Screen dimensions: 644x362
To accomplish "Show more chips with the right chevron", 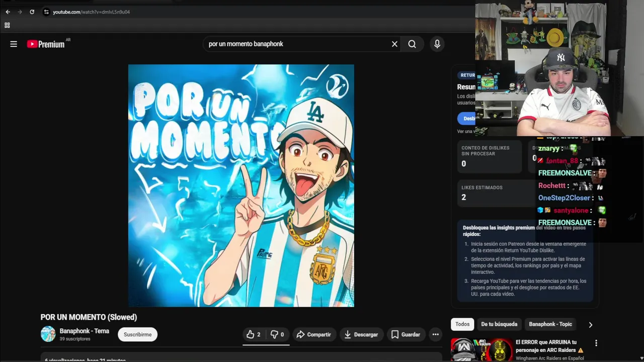I will point(591,325).
